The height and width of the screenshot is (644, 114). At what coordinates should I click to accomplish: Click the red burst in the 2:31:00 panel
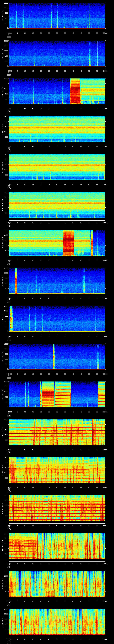point(54,356)
